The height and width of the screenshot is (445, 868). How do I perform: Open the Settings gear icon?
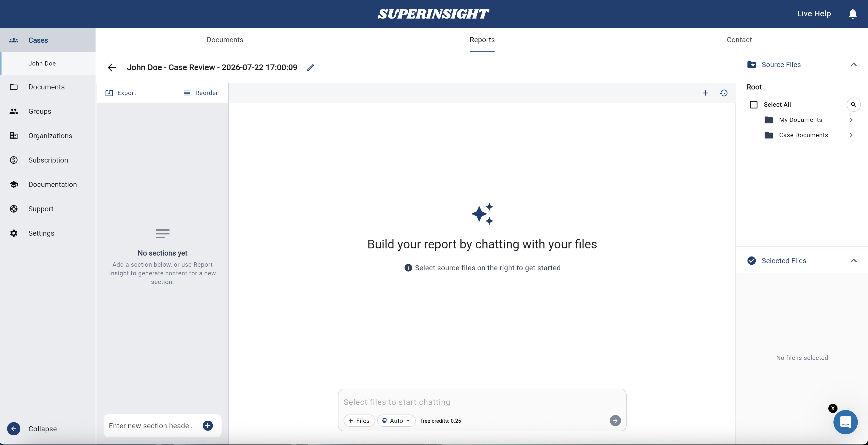(14, 233)
